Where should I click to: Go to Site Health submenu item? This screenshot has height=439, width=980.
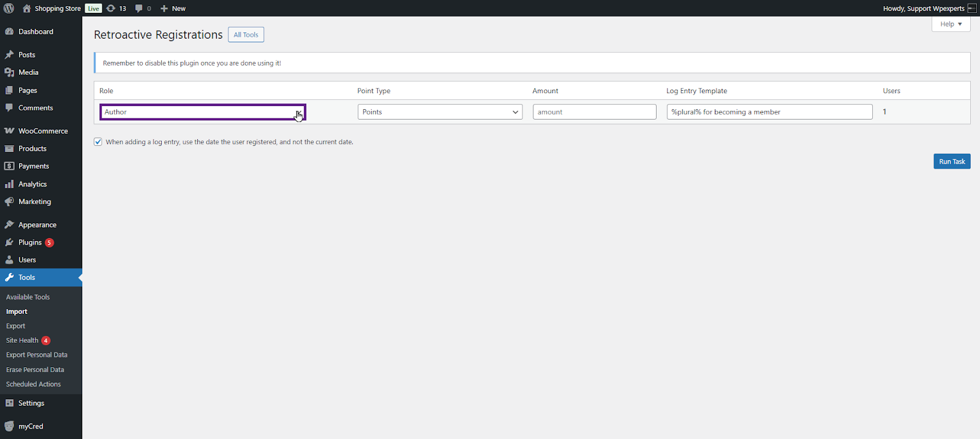point(22,340)
